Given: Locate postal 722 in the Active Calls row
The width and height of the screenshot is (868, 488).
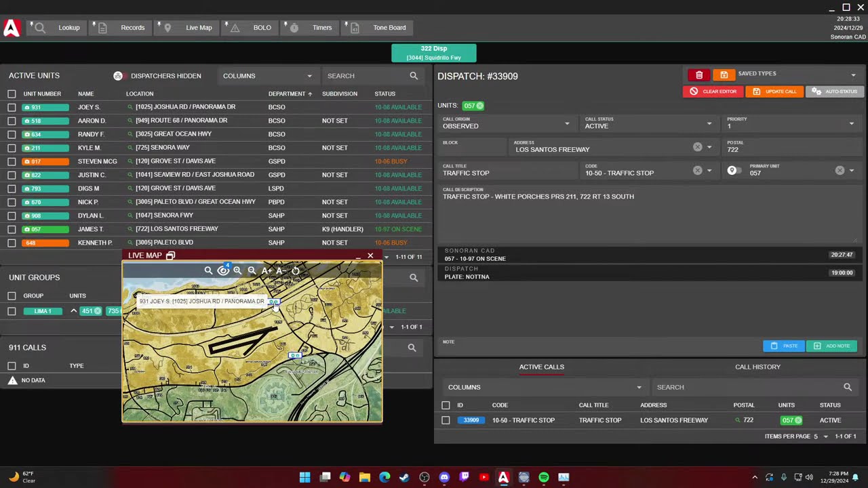Looking at the screenshot, I should (x=738, y=420).
